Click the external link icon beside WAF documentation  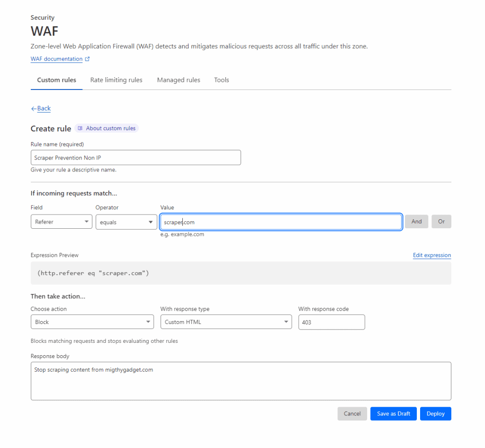87,59
